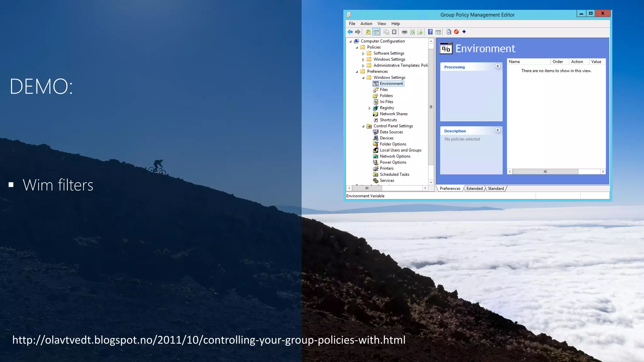The height and width of the screenshot is (362, 644).
Task: Select the Services tree item
Action: tap(384, 180)
